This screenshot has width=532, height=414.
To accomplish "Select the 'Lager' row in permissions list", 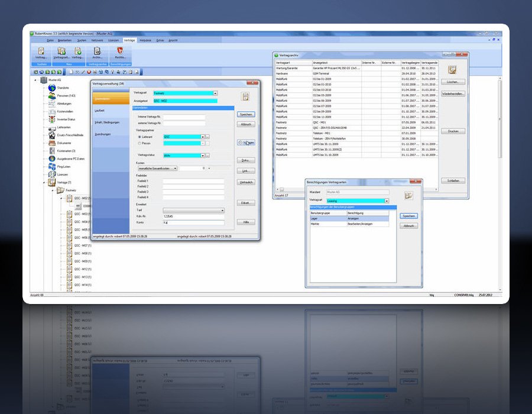I will point(349,219).
